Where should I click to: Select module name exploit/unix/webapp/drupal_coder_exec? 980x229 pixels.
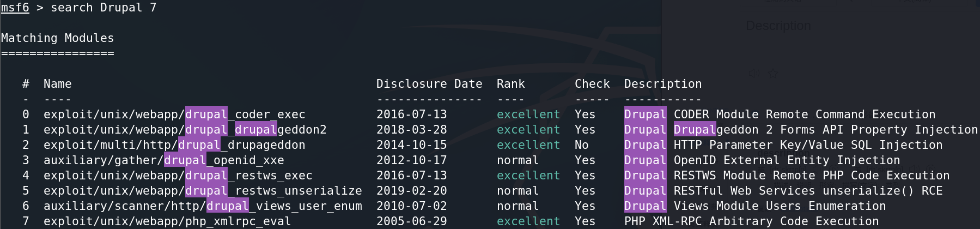(x=174, y=114)
